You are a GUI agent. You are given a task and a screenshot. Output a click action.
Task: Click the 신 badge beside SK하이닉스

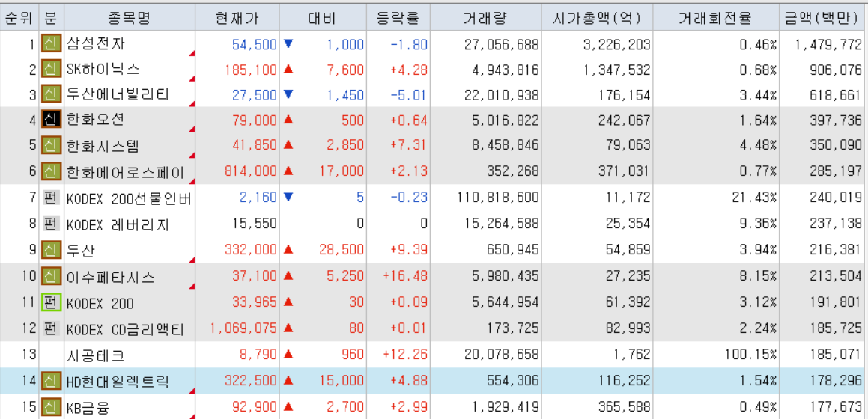click(51, 69)
